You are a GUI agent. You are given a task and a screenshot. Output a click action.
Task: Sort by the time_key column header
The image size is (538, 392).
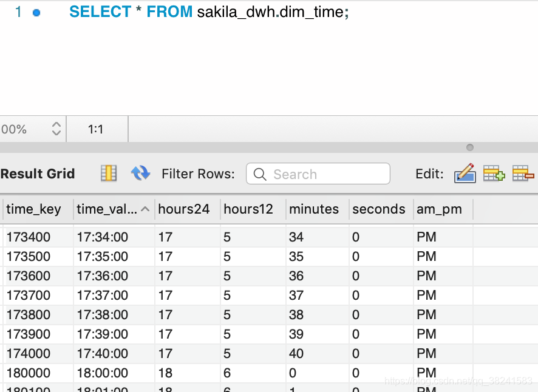38,209
